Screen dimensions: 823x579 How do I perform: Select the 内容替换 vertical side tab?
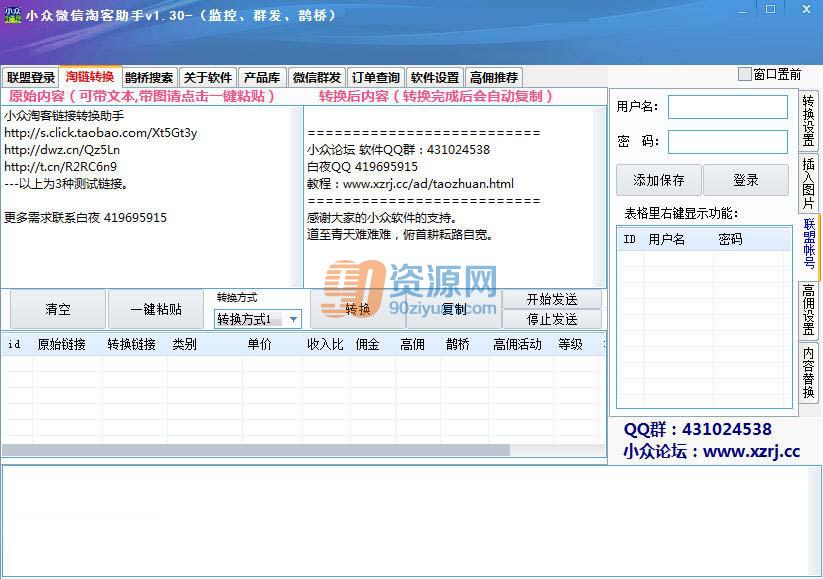pyautogui.click(x=808, y=372)
